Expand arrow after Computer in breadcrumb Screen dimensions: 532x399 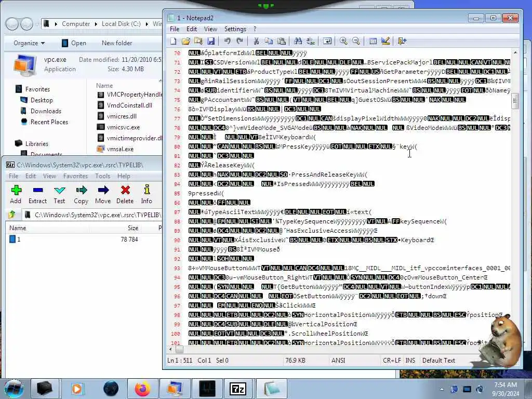(96, 24)
